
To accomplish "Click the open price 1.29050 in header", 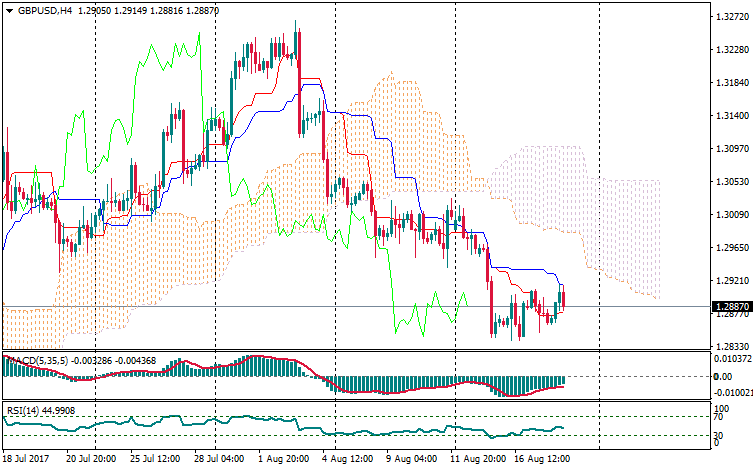I will pos(94,11).
